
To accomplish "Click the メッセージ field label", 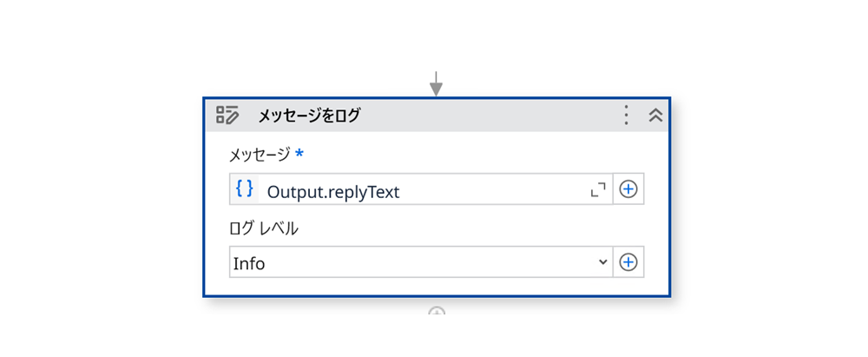I will (x=260, y=155).
